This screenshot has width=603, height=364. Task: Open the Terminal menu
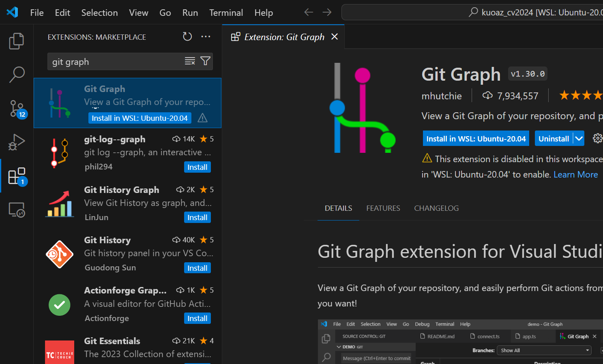[226, 13]
